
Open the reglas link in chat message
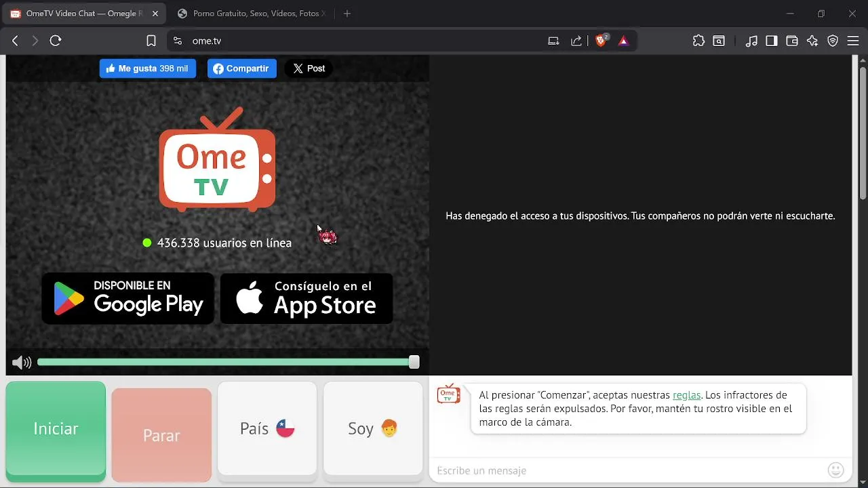[686, 395]
